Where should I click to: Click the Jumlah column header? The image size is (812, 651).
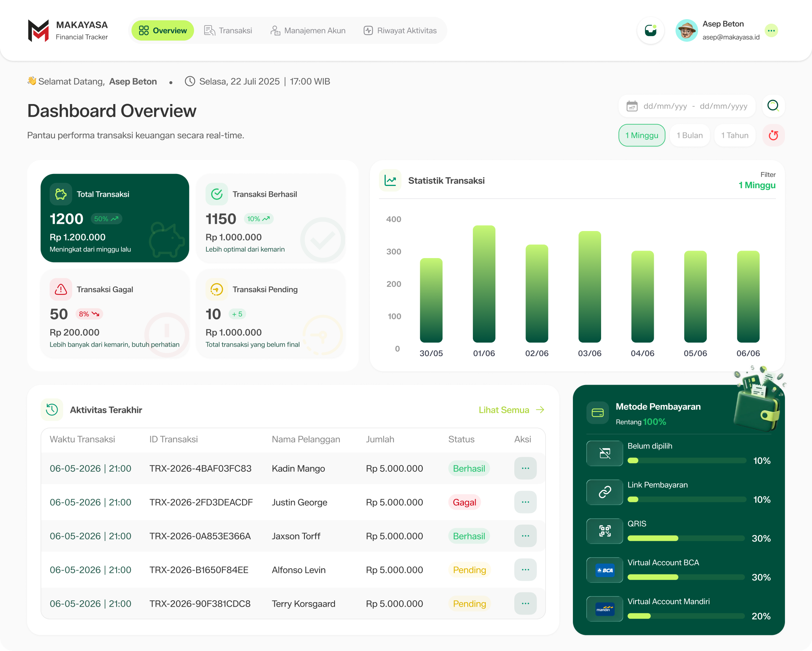coord(380,439)
